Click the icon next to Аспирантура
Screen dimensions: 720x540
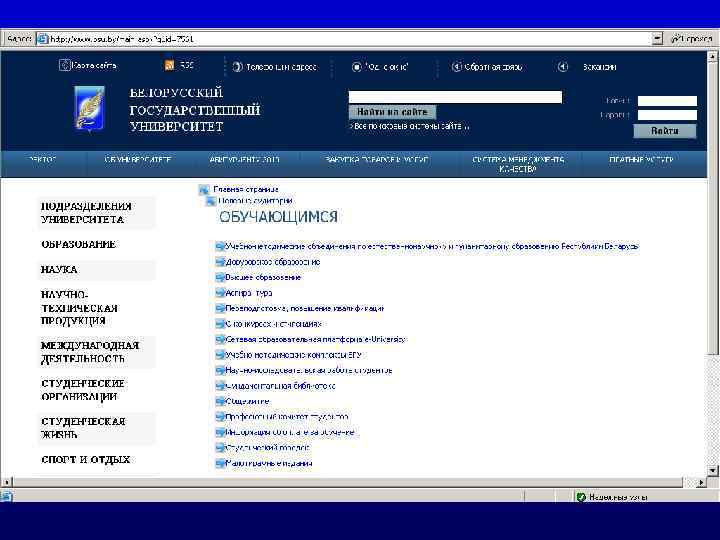point(220,293)
